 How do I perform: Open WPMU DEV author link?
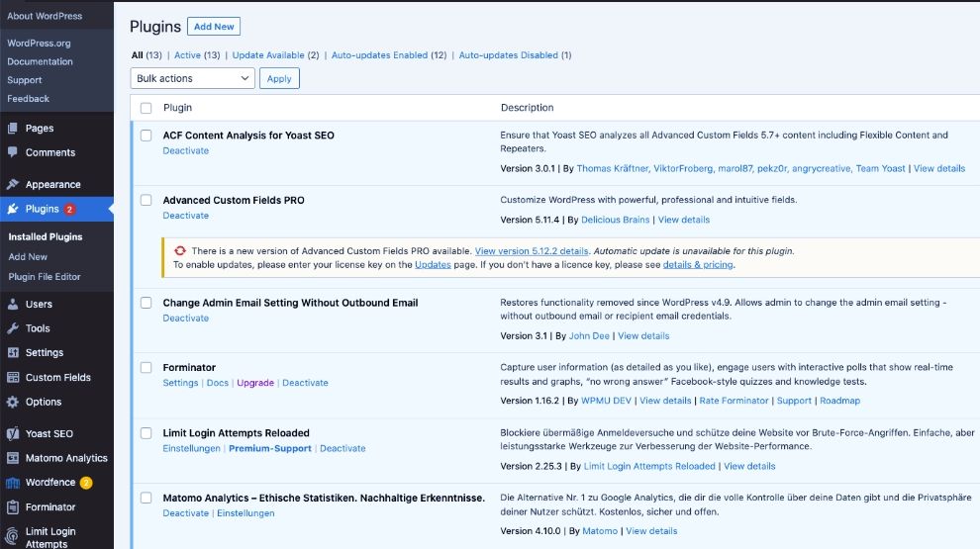click(x=606, y=401)
